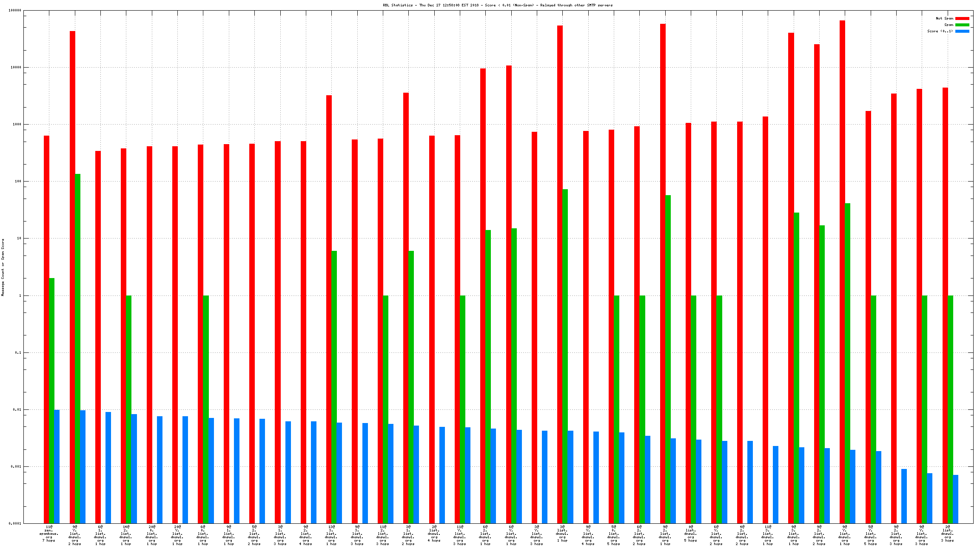Click the green Spam legend swatch
This screenshot has width=980, height=551.
tap(962, 25)
